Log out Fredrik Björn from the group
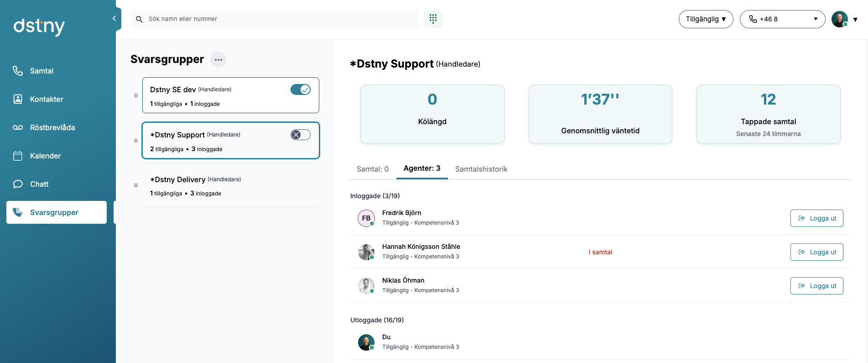 (x=816, y=218)
